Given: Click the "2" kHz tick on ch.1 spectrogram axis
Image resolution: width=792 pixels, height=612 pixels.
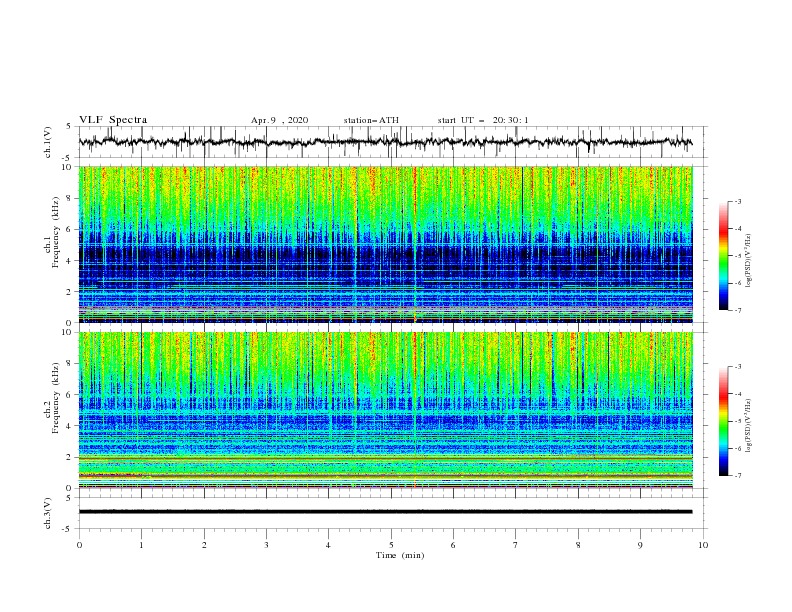Looking at the screenshot, I should tap(70, 292).
